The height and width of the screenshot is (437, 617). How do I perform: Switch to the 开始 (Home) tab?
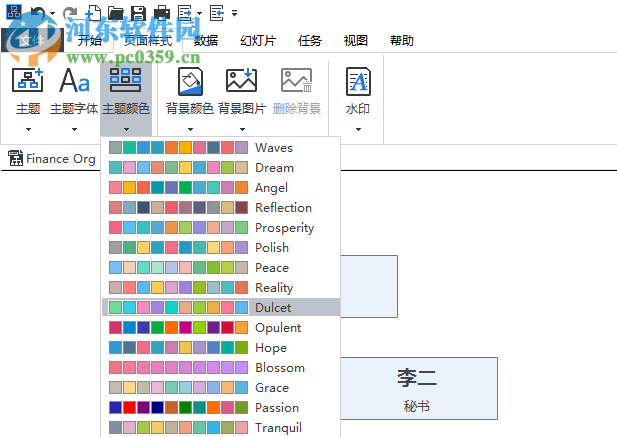click(x=89, y=40)
